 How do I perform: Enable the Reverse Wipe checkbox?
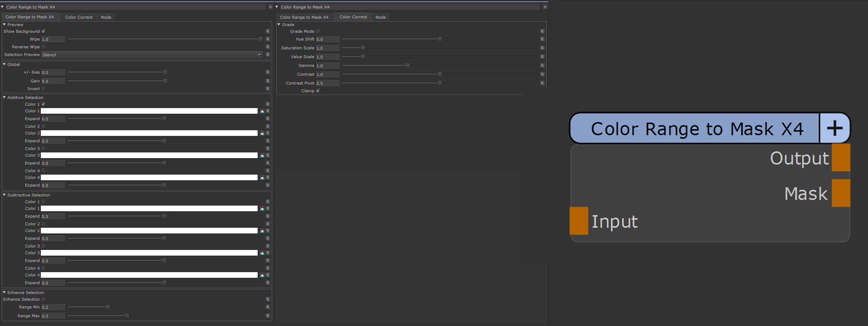coord(43,47)
